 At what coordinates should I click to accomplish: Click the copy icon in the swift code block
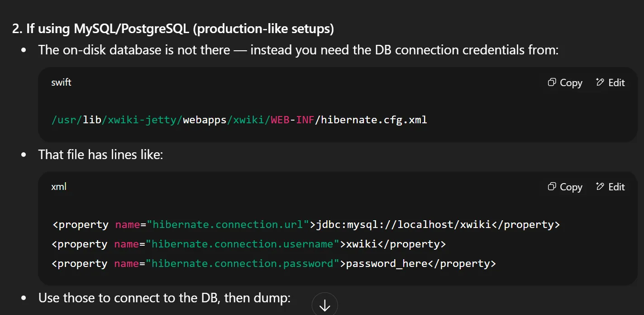click(x=552, y=82)
